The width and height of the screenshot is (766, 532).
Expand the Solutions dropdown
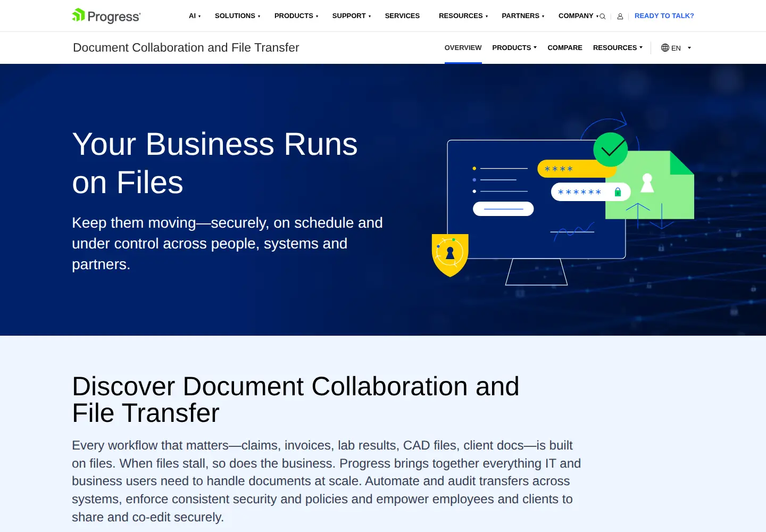(237, 16)
